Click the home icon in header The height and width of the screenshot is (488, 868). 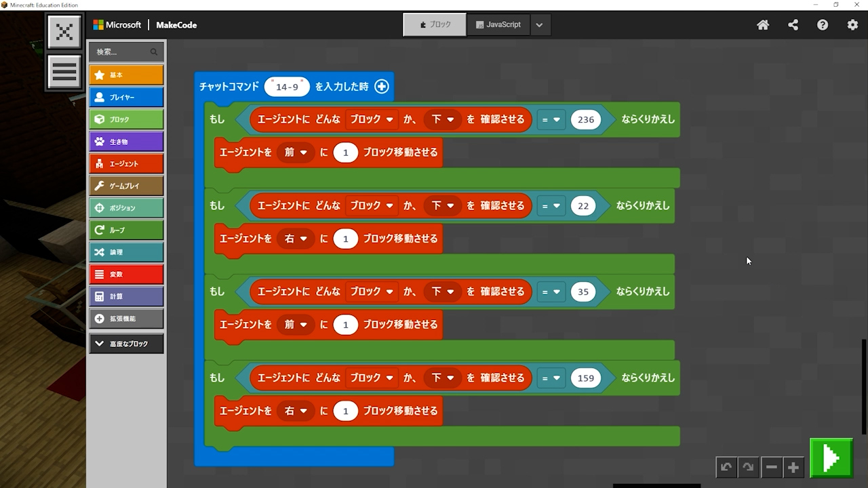(763, 25)
